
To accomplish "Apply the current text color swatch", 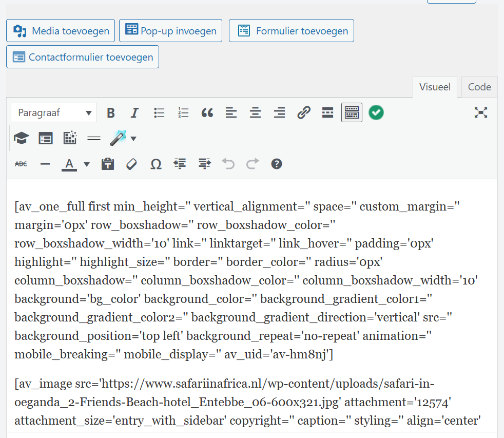I will pos(69,164).
